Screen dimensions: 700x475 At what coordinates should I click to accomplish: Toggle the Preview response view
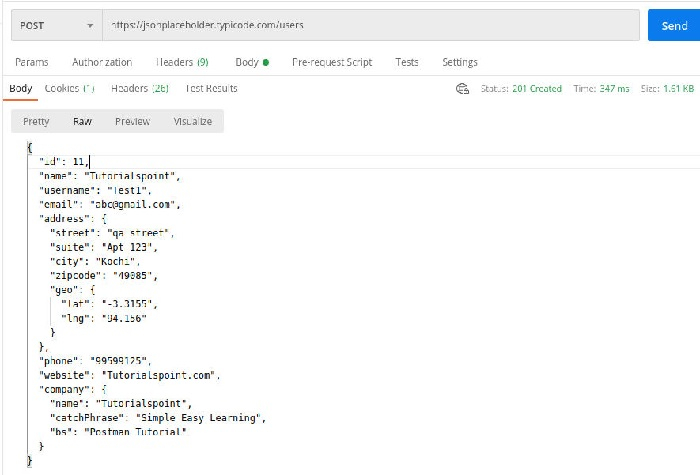132,121
